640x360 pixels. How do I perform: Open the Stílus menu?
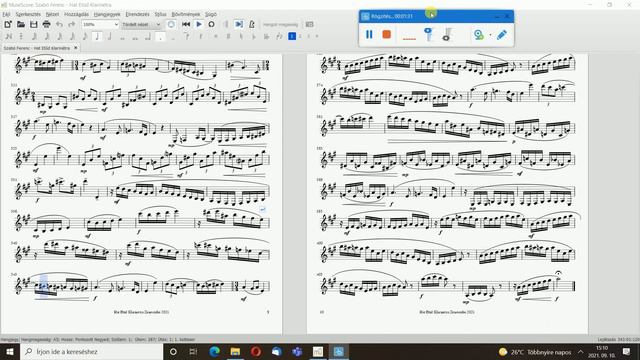click(x=160, y=14)
